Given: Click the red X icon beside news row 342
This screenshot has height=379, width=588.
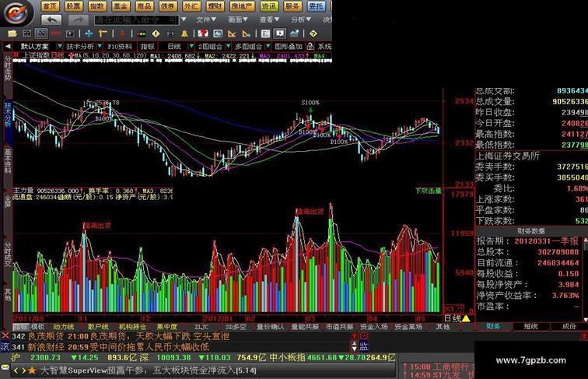Looking at the screenshot, I should pos(5,336).
